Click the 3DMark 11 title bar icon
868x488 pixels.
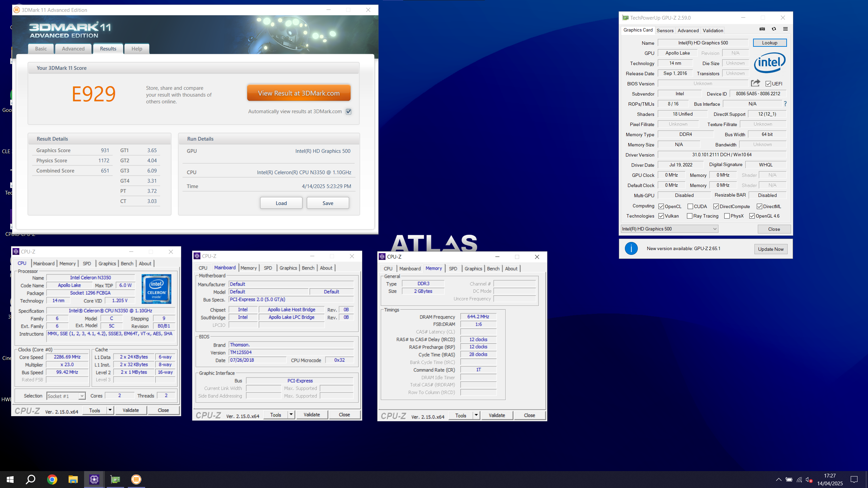16,10
